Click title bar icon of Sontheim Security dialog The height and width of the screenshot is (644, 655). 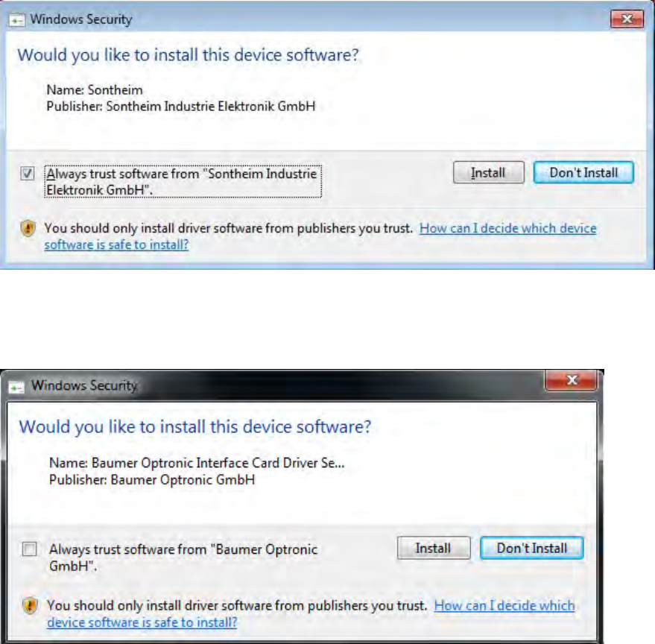click(x=17, y=20)
